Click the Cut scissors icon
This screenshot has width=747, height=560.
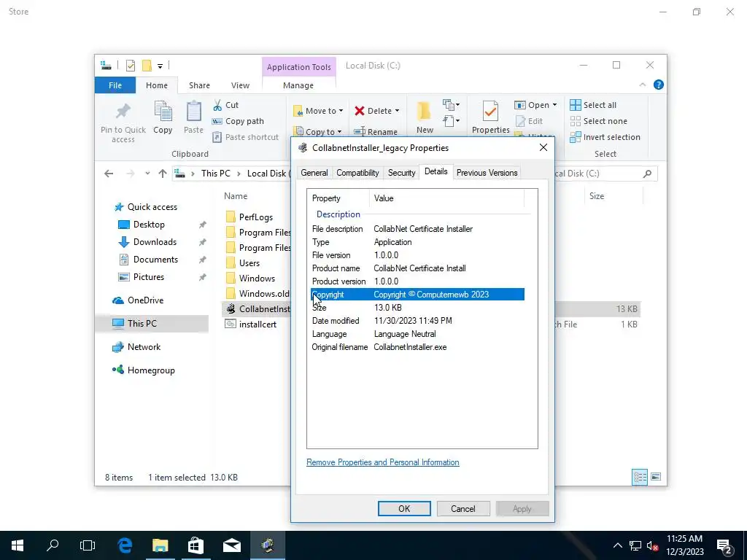click(217, 105)
